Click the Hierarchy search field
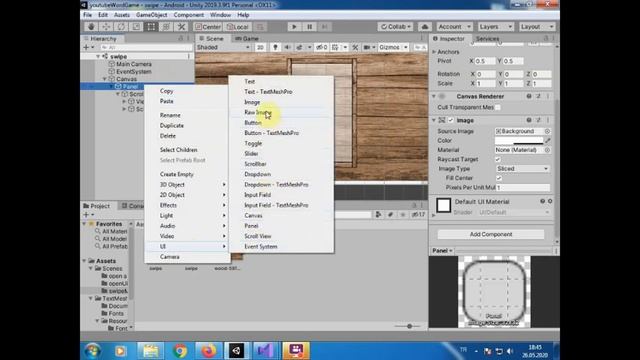The height and width of the screenshot is (360, 640). coord(146,47)
